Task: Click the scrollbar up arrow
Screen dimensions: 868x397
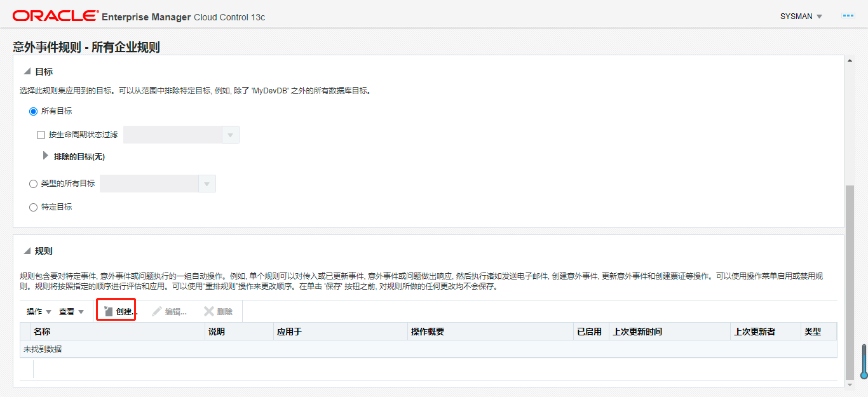Action: point(850,60)
